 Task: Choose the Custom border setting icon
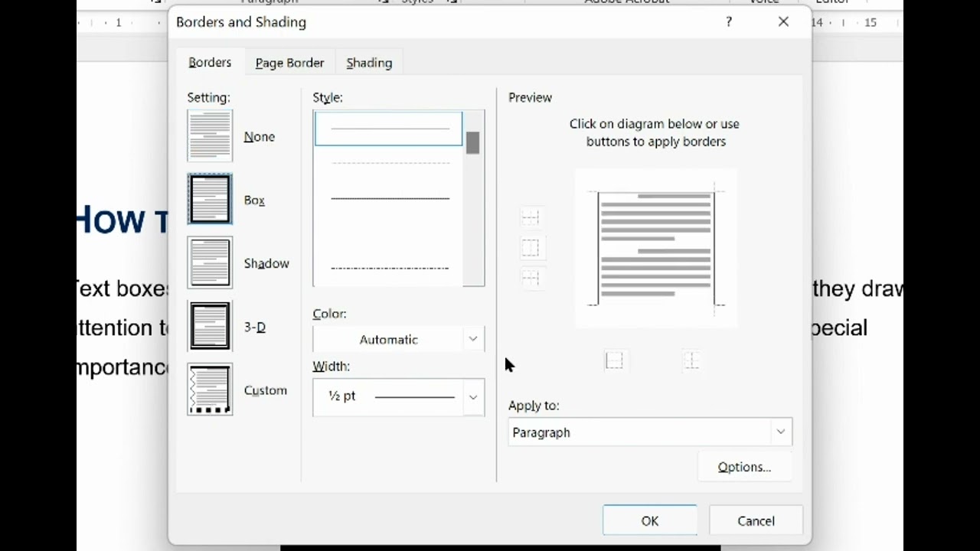click(x=210, y=390)
